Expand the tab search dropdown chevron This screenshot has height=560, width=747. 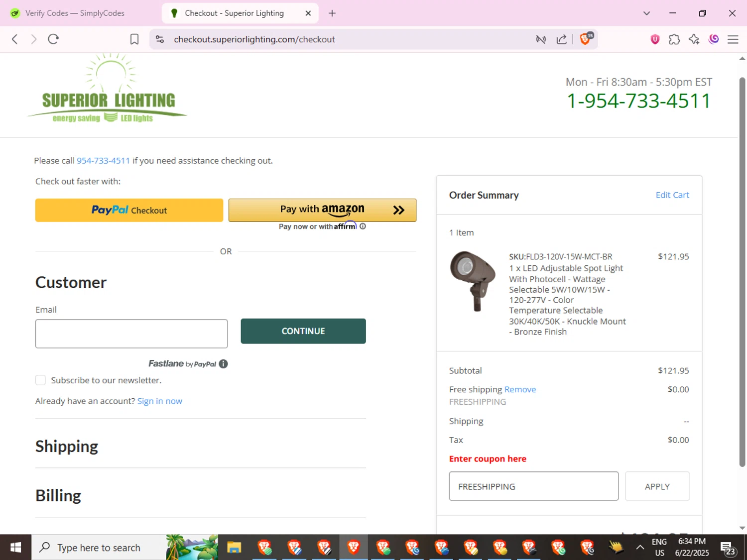tap(646, 13)
